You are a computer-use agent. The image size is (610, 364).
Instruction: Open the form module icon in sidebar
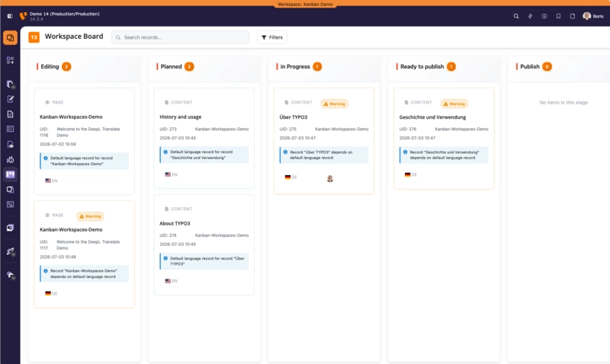click(x=10, y=204)
